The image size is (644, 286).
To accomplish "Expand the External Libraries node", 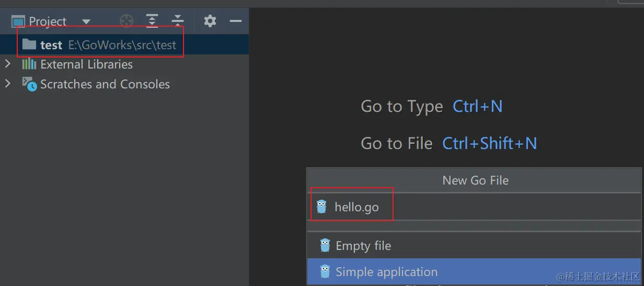I will (7, 64).
